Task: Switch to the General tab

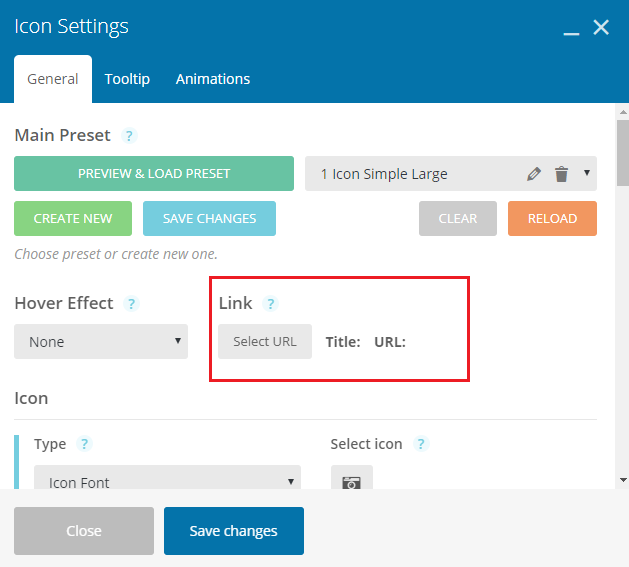Action: 53,79
